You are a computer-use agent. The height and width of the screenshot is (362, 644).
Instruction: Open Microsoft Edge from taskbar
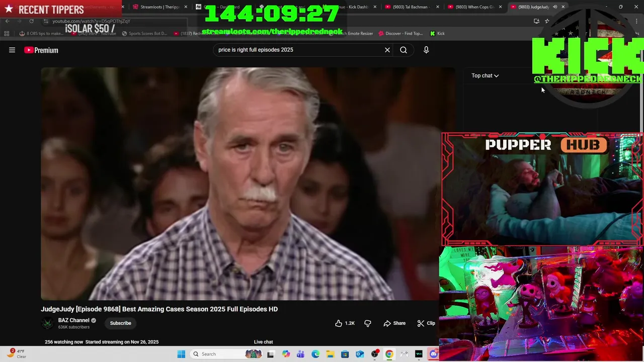pyautogui.click(x=315, y=354)
